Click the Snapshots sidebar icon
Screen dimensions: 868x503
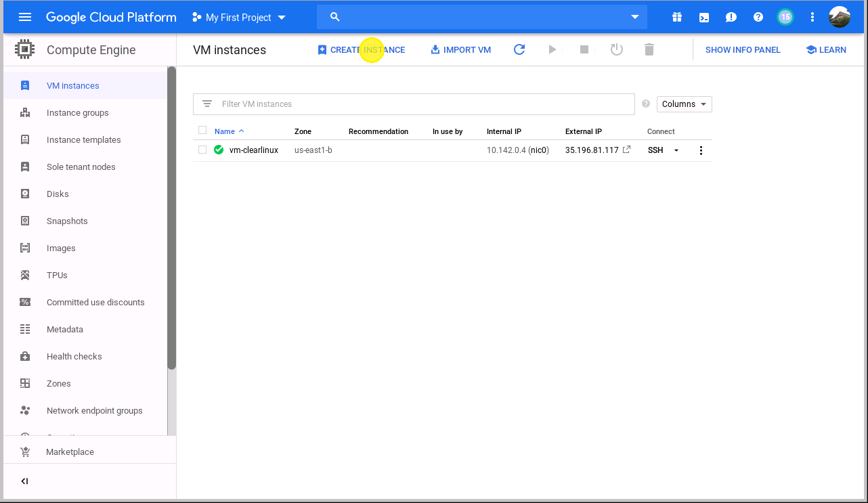(x=25, y=221)
